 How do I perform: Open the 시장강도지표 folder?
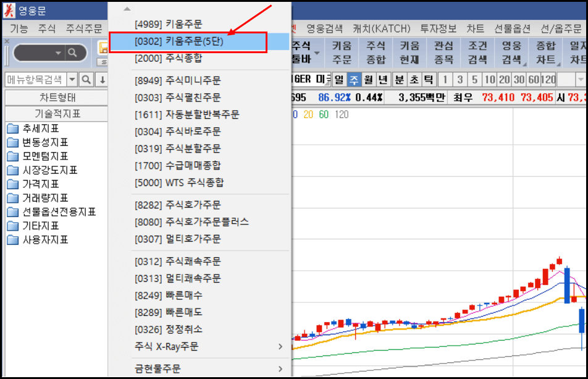[42, 171]
